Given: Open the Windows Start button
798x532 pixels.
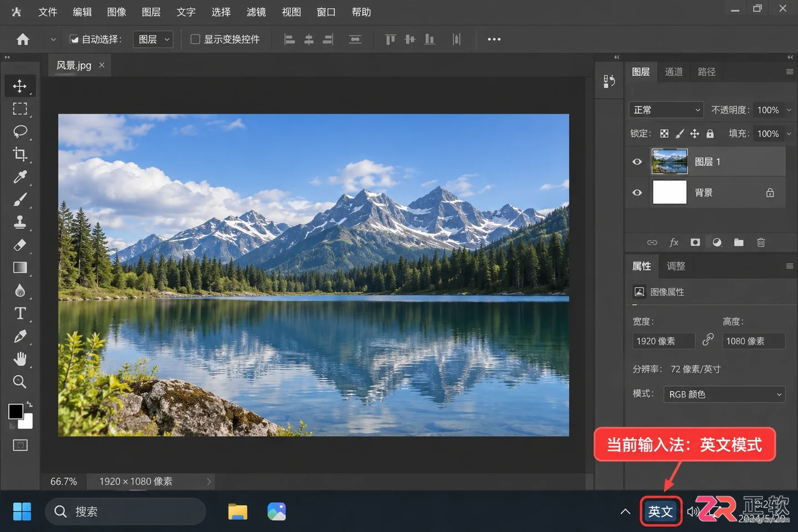Looking at the screenshot, I should (x=22, y=511).
